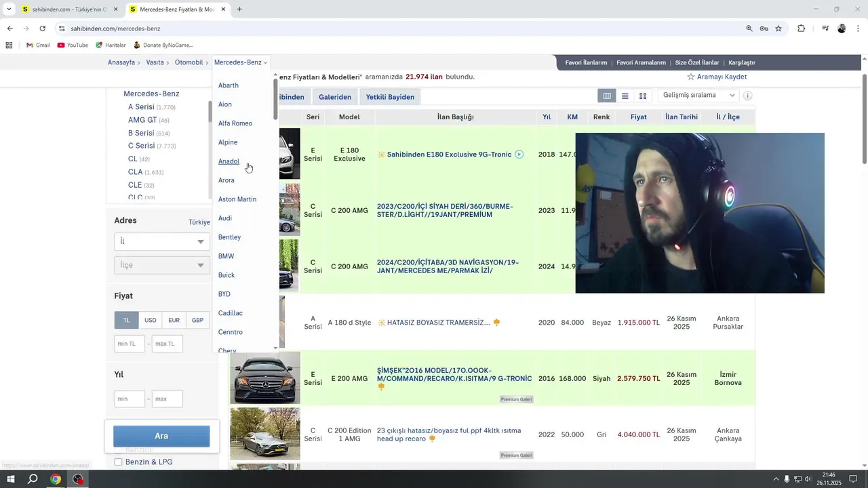This screenshot has height=488, width=868.
Task: Open Chrome profile avatar
Action: (x=842, y=28)
